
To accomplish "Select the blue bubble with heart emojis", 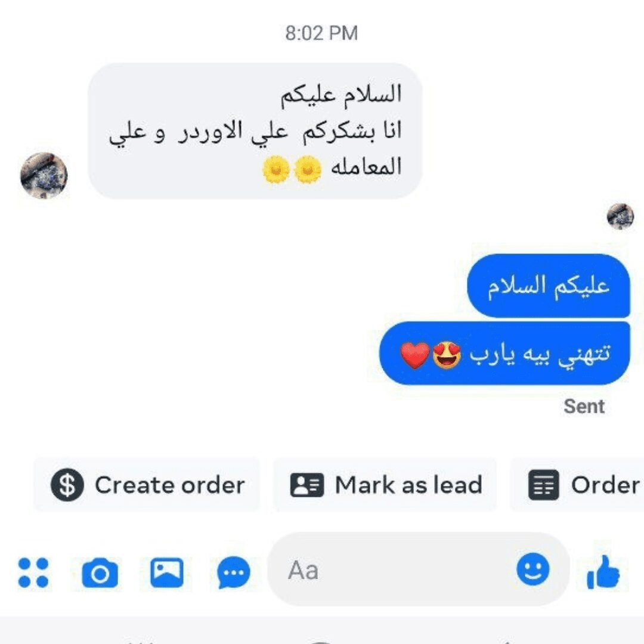I will point(504,354).
